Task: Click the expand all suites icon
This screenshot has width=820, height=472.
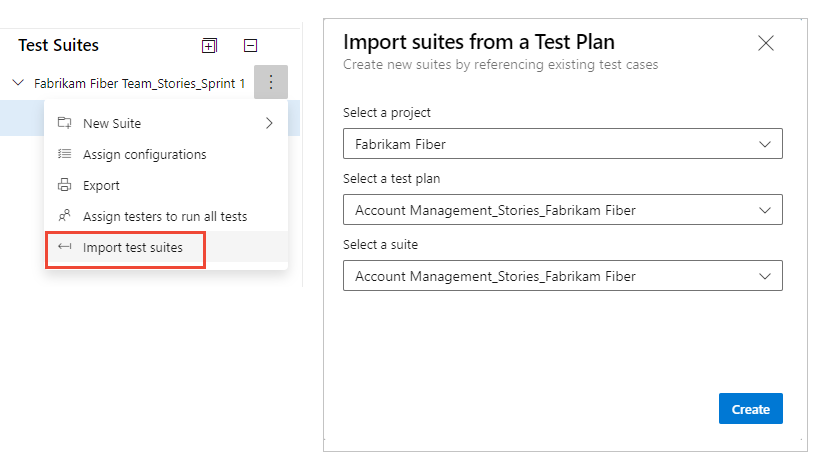Action: [209, 45]
